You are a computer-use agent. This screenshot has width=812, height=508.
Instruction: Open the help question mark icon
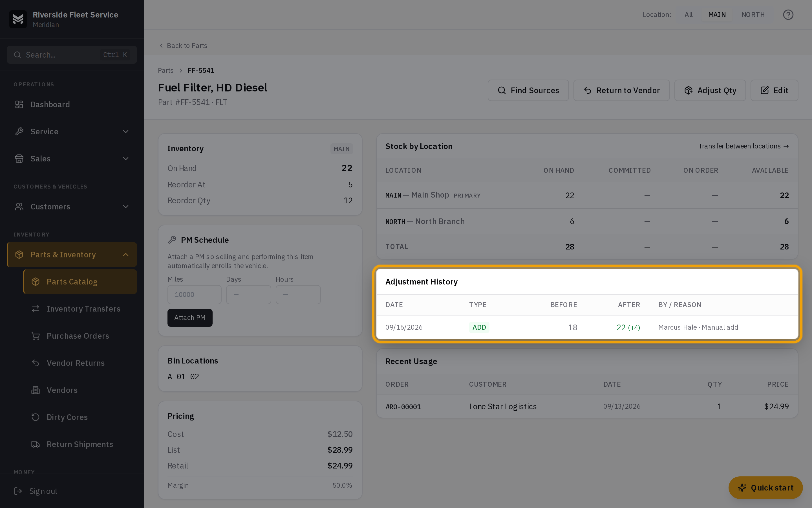coord(788,15)
